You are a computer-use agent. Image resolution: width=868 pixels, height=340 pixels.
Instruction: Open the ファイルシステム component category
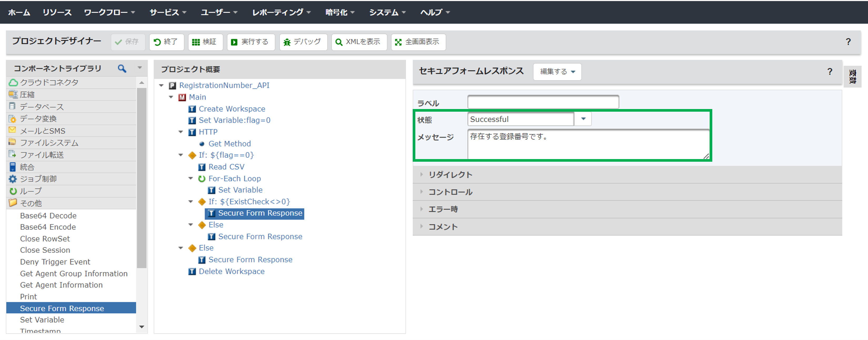tap(71, 143)
